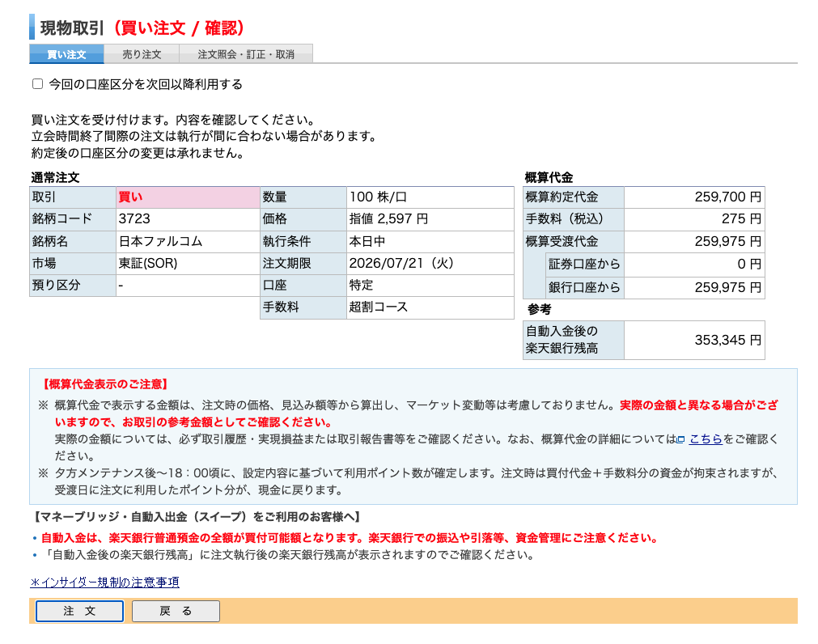Click the 概算受渡代金 label
Screen dimensions: 818x644
pyautogui.click(x=562, y=241)
